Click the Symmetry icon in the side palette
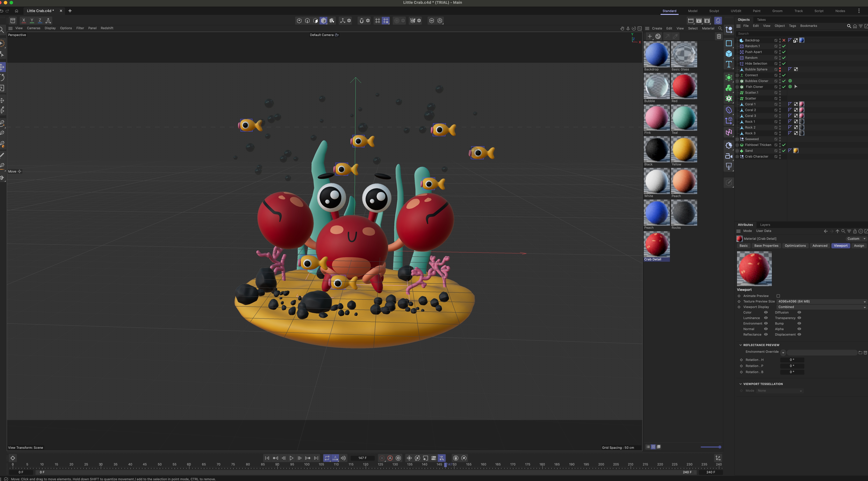Screen dimensions: 868x481 [729, 132]
